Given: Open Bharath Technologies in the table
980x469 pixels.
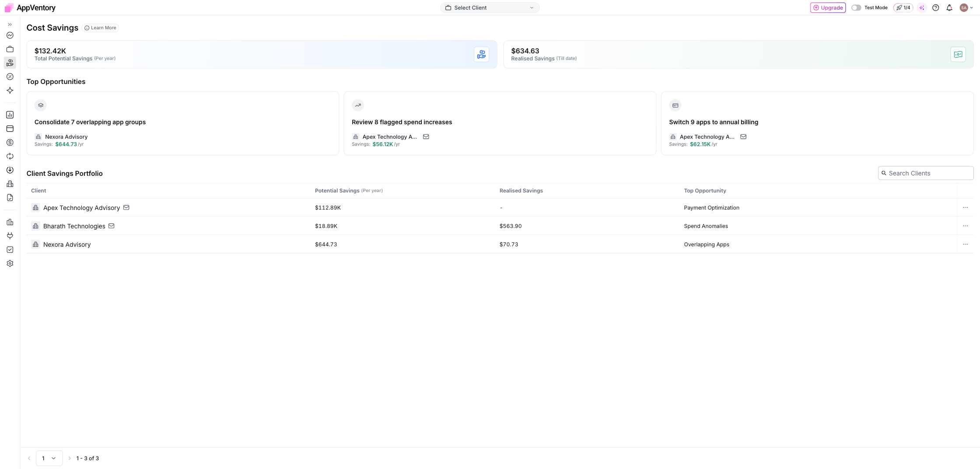Looking at the screenshot, I should [74, 226].
